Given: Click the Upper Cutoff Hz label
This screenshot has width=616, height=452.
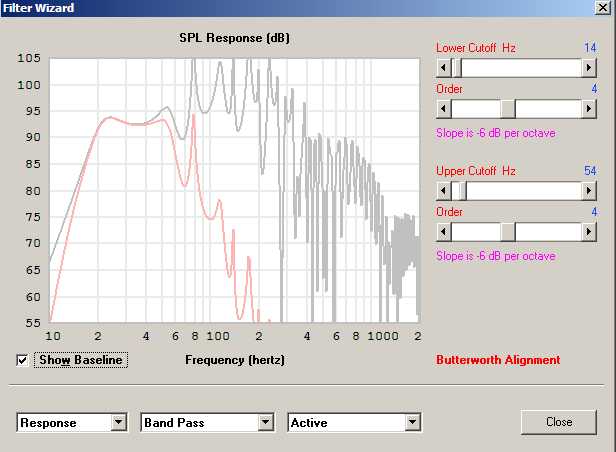Looking at the screenshot, I should point(476,171).
